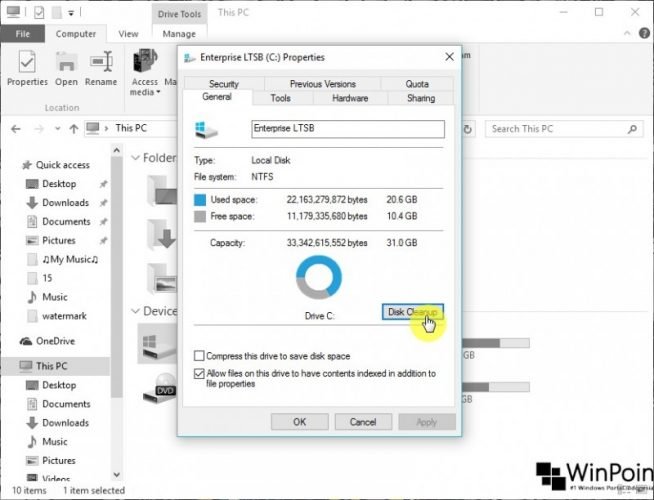Open Desktop under This PC
Screen dimensions: 654x500
(59, 385)
